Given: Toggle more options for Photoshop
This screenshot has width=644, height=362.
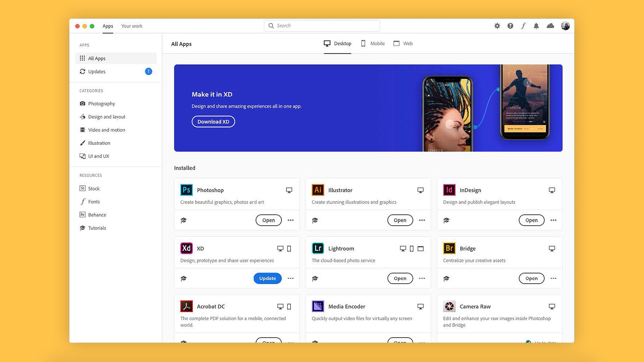Looking at the screenshot, I should coord(290,220).
